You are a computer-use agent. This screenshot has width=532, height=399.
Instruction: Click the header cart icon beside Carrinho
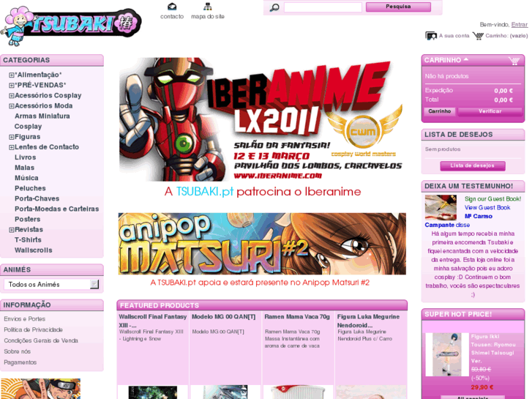click(478, 36)
